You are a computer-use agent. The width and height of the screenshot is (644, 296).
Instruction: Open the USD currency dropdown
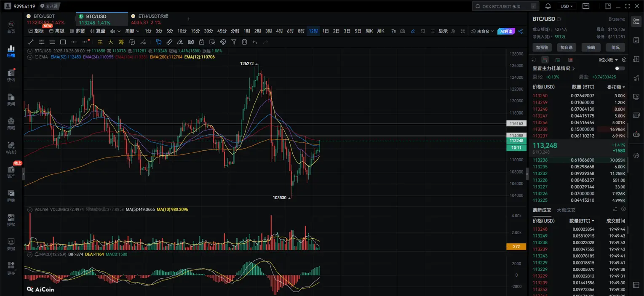(x=567, y=6)
